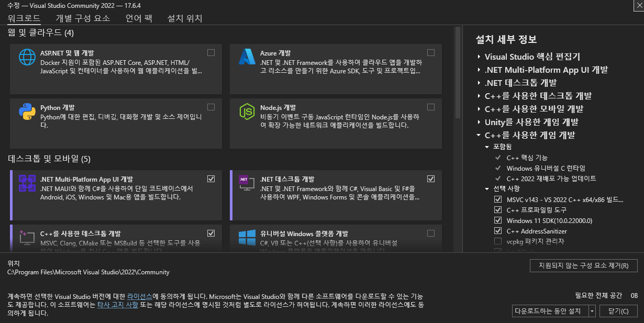
Task: Uncheck C++를 사용한 데스크톱 개발 workload
Action: [211, 233]
